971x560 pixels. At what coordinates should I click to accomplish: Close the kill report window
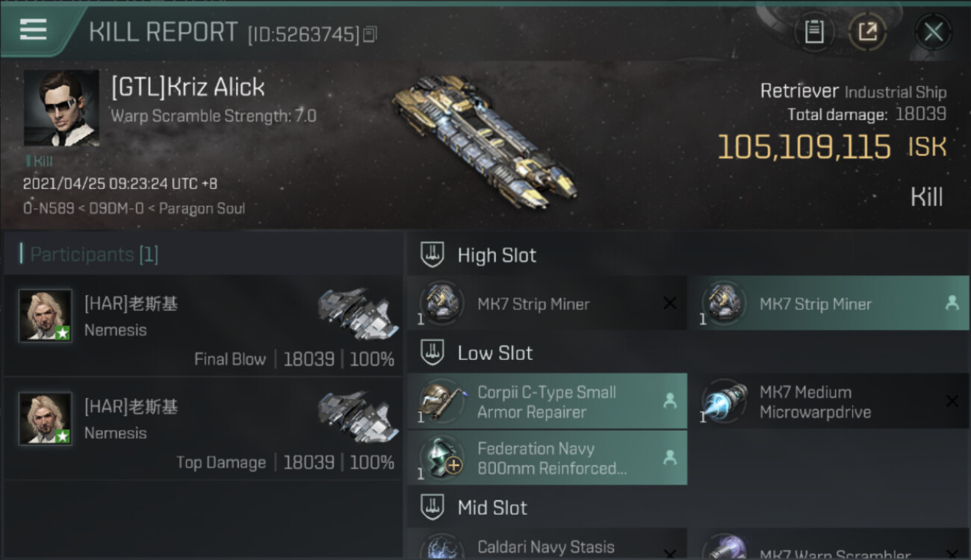tap(933, 32)
